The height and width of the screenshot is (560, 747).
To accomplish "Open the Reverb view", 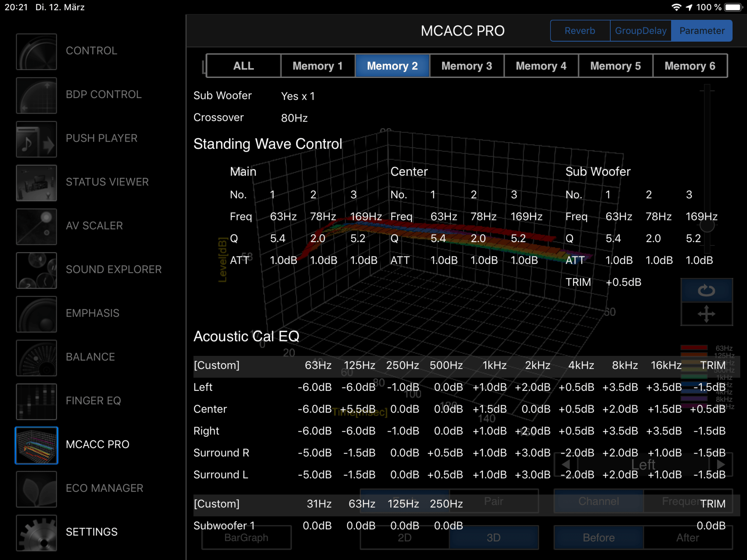I will tap(579, 31).
